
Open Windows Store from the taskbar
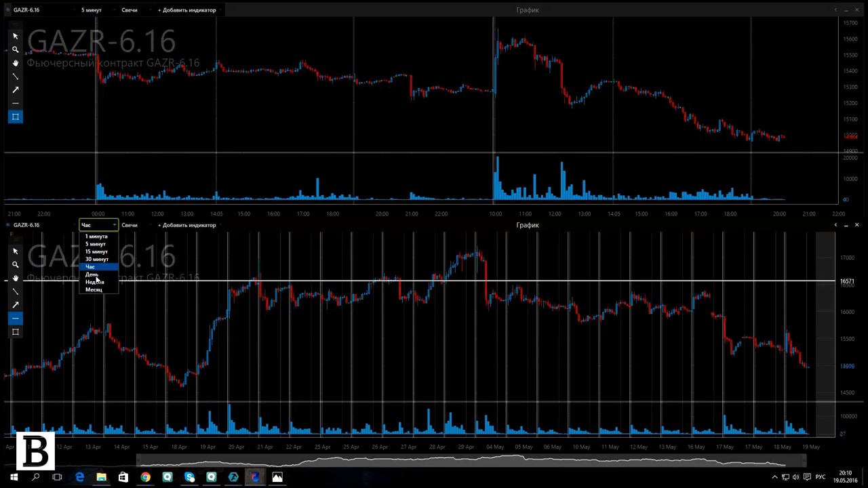[123, 477]
